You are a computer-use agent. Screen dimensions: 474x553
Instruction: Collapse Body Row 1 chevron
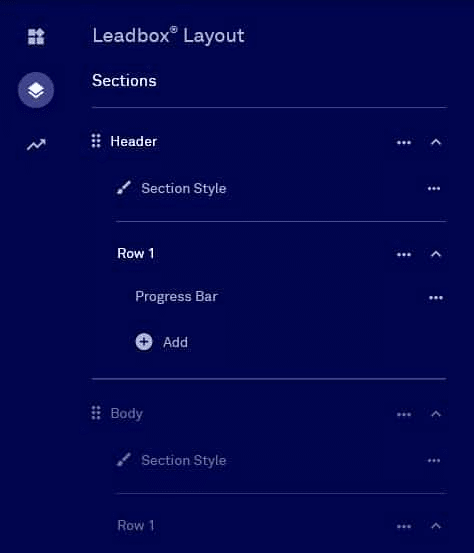pos(436,526)
